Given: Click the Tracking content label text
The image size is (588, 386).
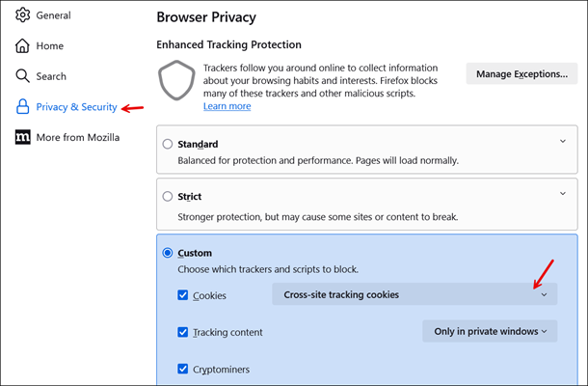Looking at the screenshot, I should (227, 332).
